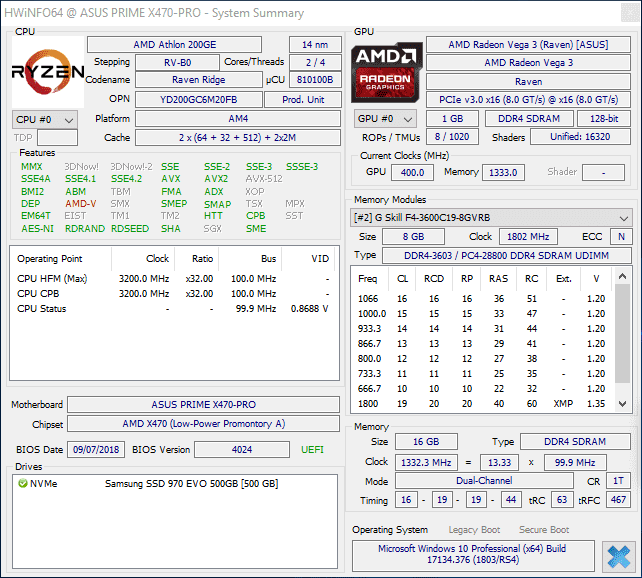Viewport: 642px width, 578px height.
Task: Click the Prod. Unit field
Action: pos(303,99)
